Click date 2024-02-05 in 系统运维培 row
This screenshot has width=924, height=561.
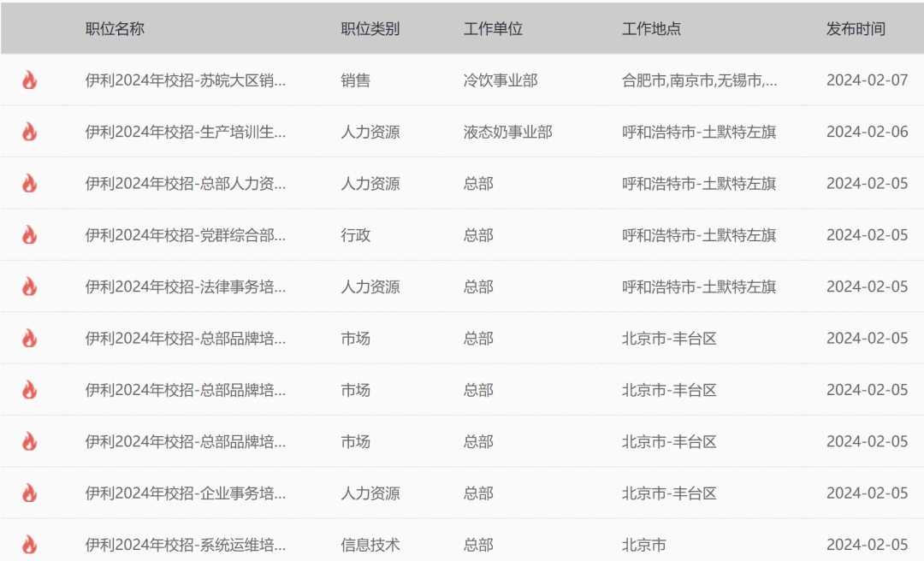[867, 545]
